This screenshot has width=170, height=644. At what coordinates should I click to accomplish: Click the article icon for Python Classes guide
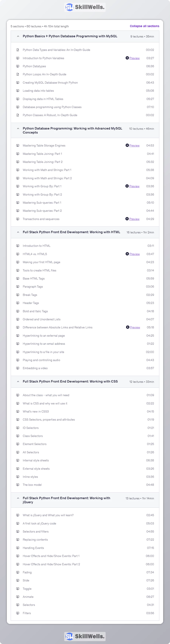pos(18,115)
